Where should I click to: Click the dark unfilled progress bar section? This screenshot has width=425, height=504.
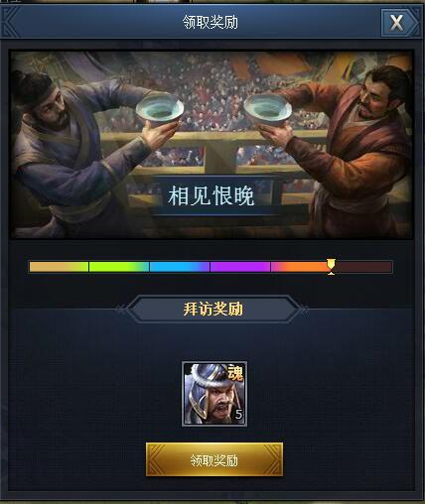(363, 267)
